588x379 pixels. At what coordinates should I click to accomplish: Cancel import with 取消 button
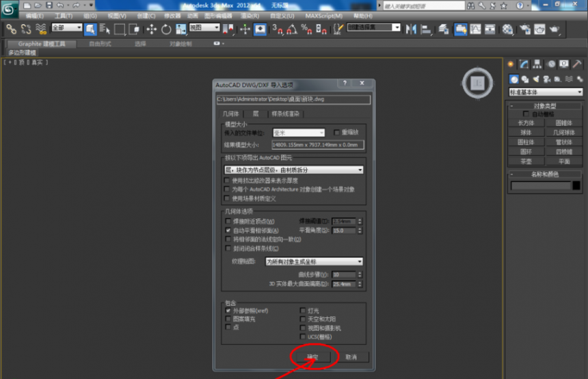[351, 357]
